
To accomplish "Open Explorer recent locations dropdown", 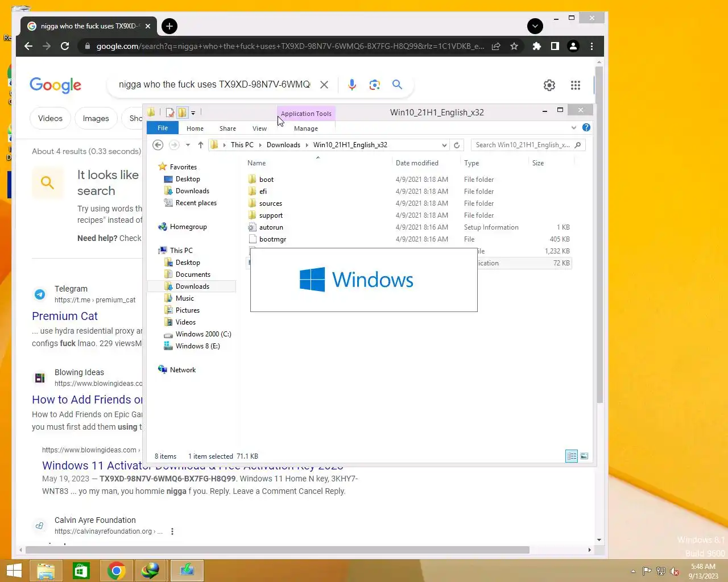I will 188,145.
